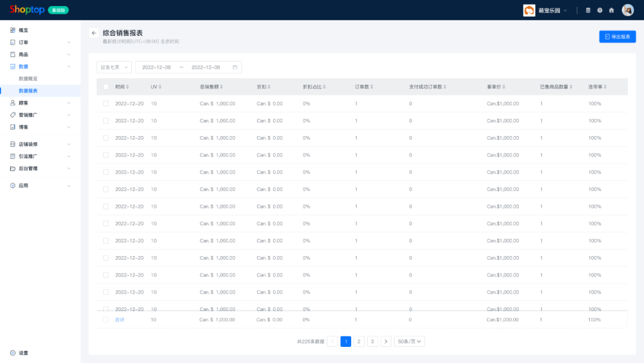Check the fifth 2022-12-20 row checkbox
The width and height of the screenshot is (644, 363).
(x=106, y=173)
